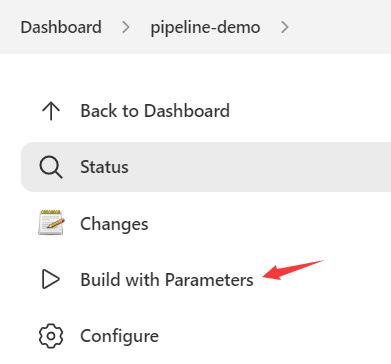391x364 pixels.
Task: Go to the Dashboard breadcrumb link
Action: point(61,27)
